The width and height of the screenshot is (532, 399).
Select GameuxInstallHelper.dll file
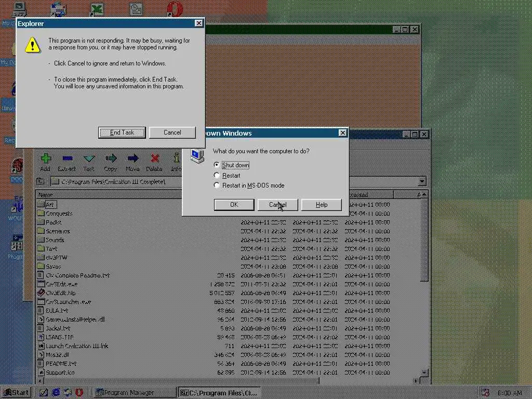[71, 320]
